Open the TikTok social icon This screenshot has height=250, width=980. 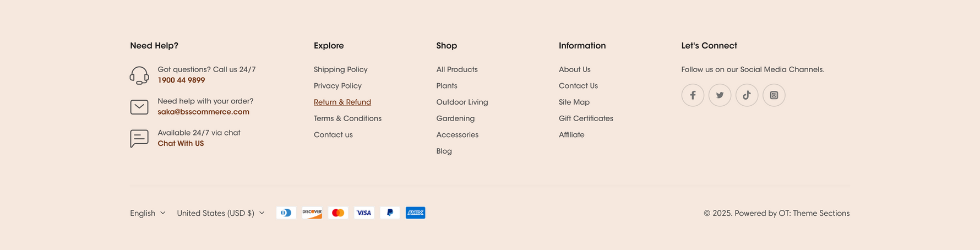click(747, 95)
